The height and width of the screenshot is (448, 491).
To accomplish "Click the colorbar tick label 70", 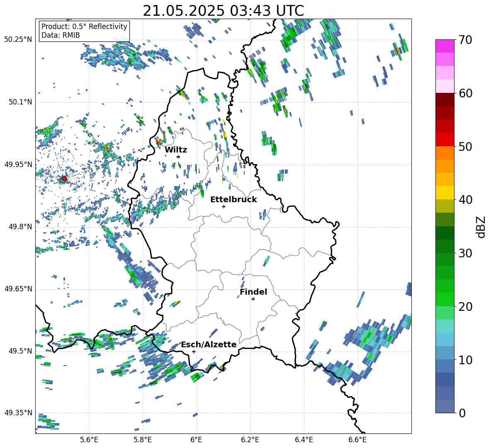I will click(x=465, y=40).
